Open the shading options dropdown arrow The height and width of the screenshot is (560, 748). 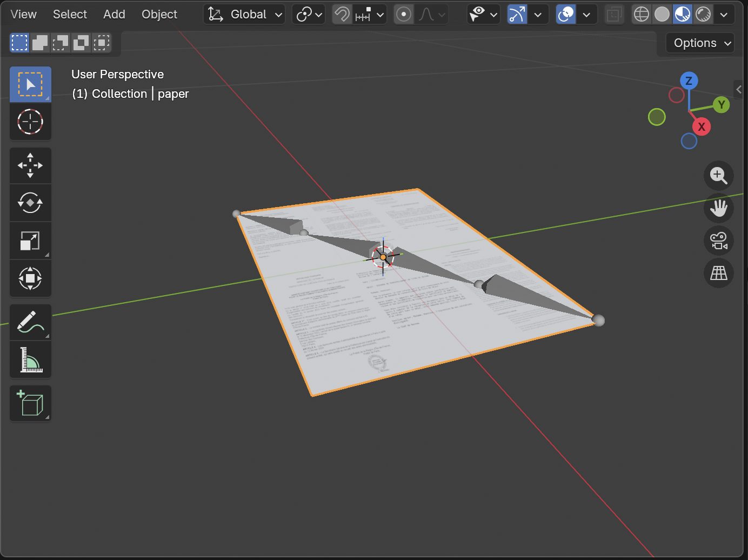pos(724,15)
